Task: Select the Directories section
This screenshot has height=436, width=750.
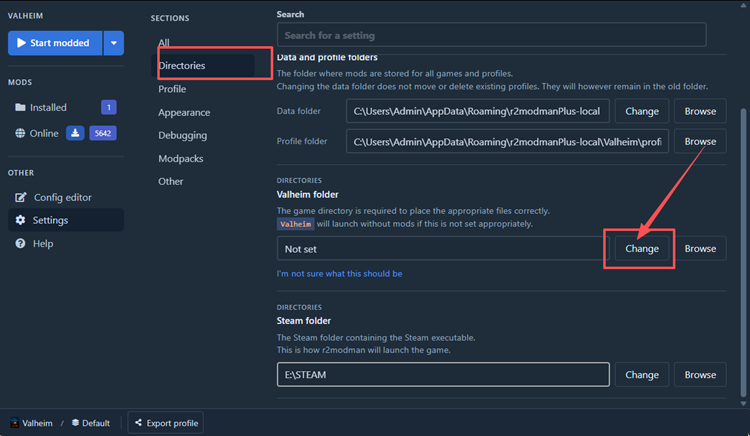Action: 203,65
